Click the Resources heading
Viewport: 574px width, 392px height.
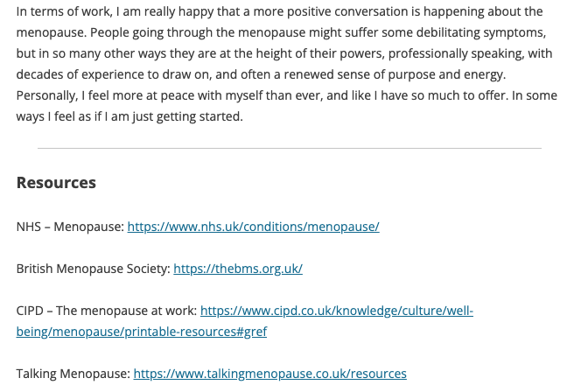(x=56, y=183)
